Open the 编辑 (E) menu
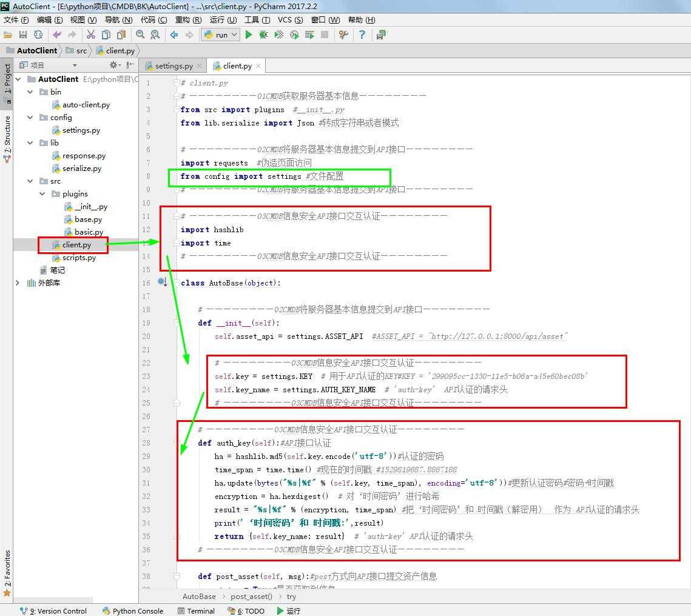The image size is (691, 616). point(50,20)
